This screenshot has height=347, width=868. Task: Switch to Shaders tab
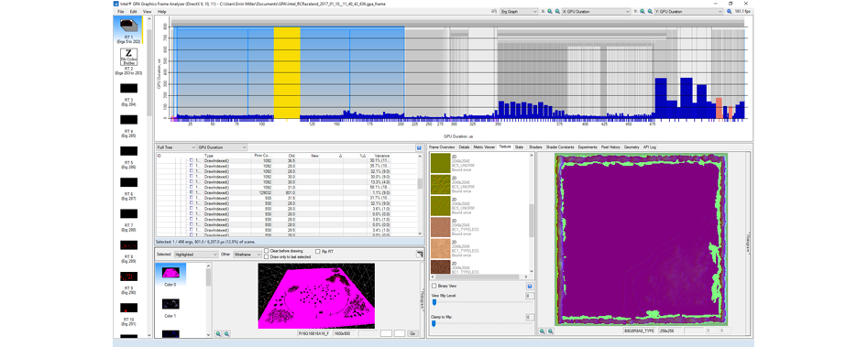[x=535, y=147]
